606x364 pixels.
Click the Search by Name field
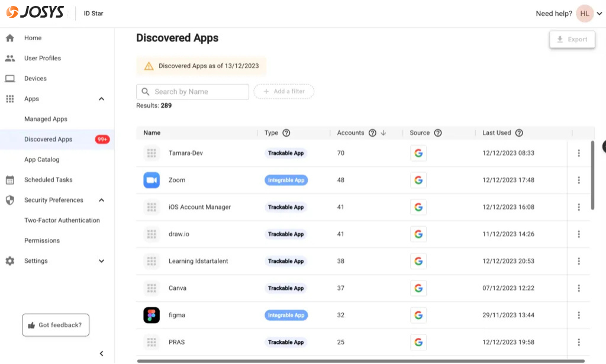192,92
